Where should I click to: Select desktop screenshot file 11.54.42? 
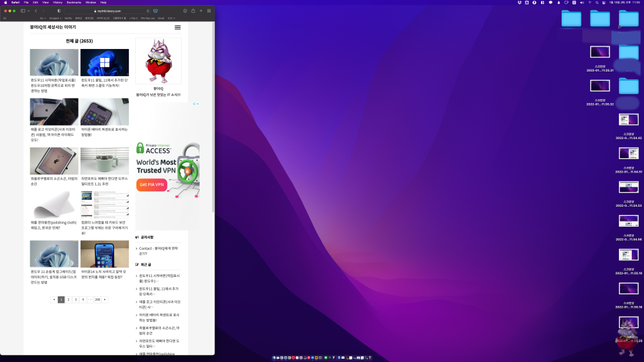click(x=629, y=119)
